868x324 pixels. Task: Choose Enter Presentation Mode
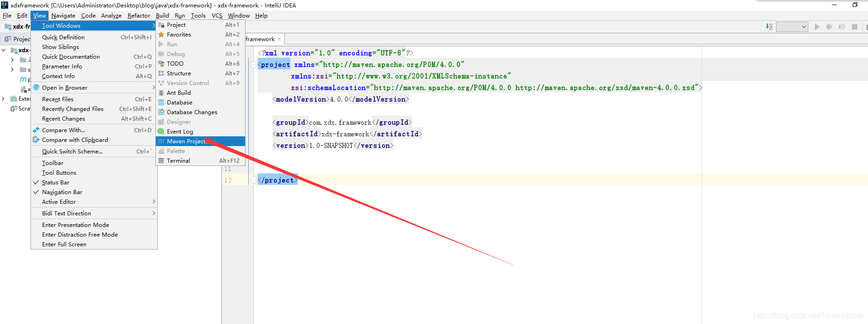coord(94,225)
